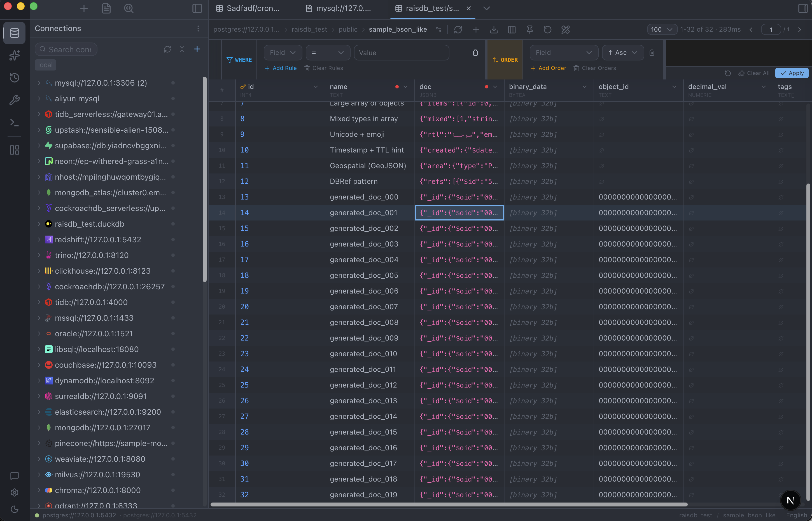Open the id column header dropdown
Image resolution: width=812 pixels, height=521 pixels.
[x=316, y=87]
